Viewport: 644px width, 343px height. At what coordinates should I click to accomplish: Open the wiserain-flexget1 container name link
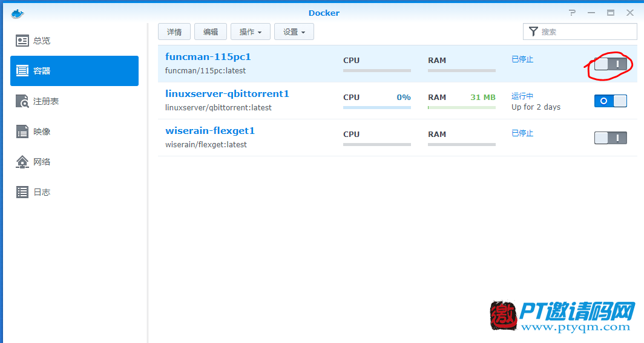(x=210, y=131)
